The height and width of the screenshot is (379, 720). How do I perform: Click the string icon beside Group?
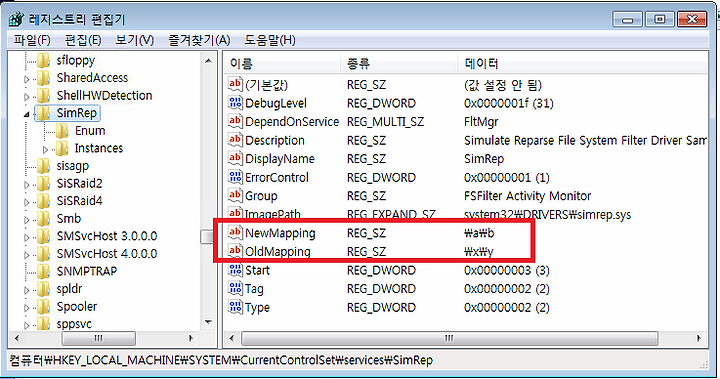tap(235, 195)
